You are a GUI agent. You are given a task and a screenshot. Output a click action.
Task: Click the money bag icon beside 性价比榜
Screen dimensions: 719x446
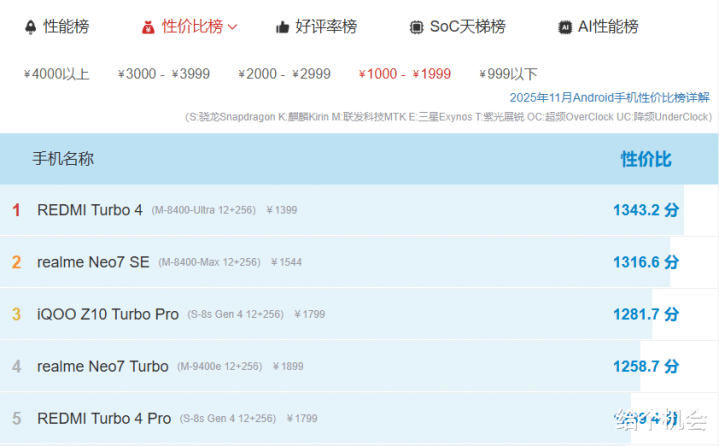[x=148, y=28]
